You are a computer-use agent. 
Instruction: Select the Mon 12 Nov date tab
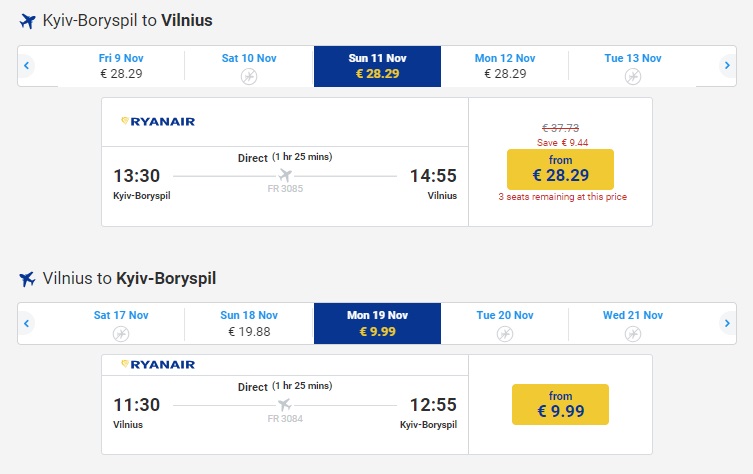(x=505, y=66)
